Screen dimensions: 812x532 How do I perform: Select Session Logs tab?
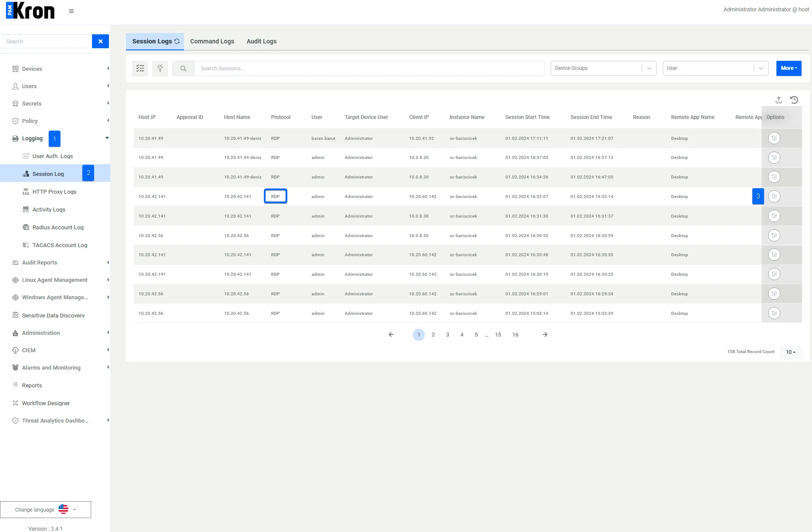(x=155, y=41)
